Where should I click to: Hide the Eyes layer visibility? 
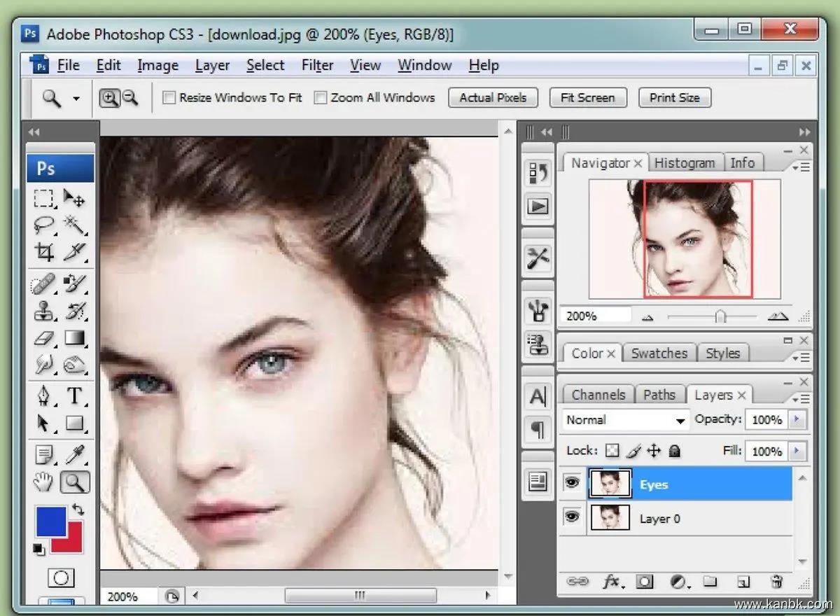click(573, 483)
